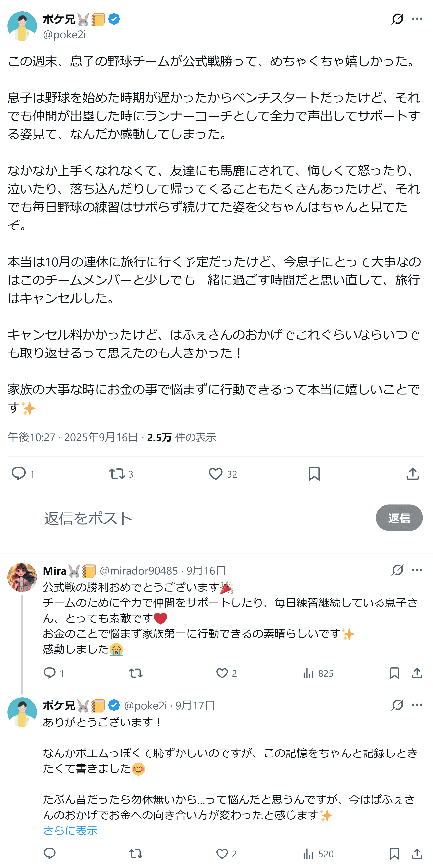Click the Grok icon on main post
The height and width of the screenshot is (868, 433).
[397, 19]
